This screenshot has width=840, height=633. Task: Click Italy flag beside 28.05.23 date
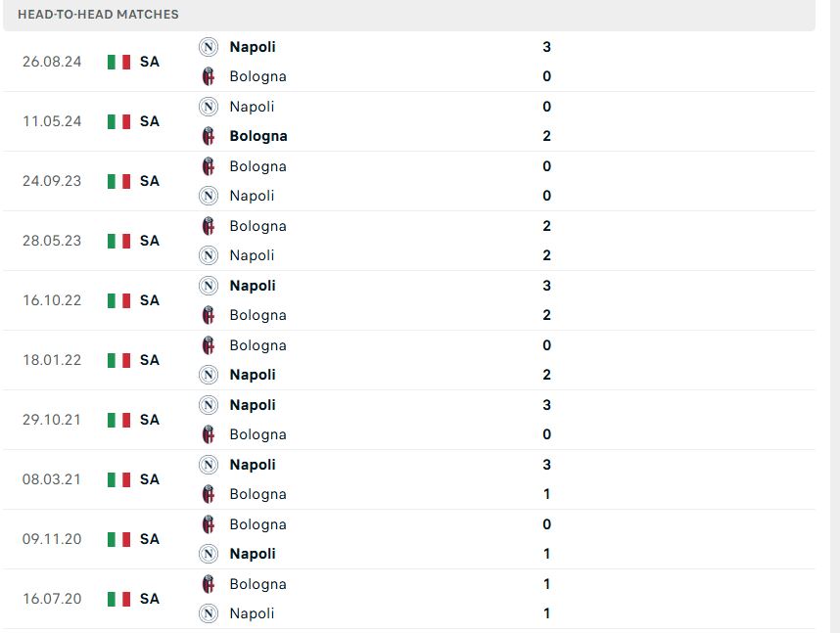pyautogui.click(x=118, y=241)
